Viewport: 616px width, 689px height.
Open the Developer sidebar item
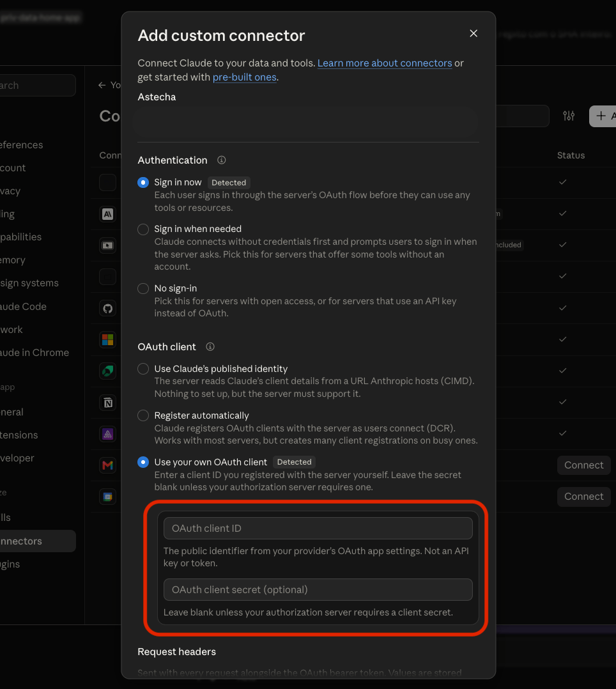point(17,458)
